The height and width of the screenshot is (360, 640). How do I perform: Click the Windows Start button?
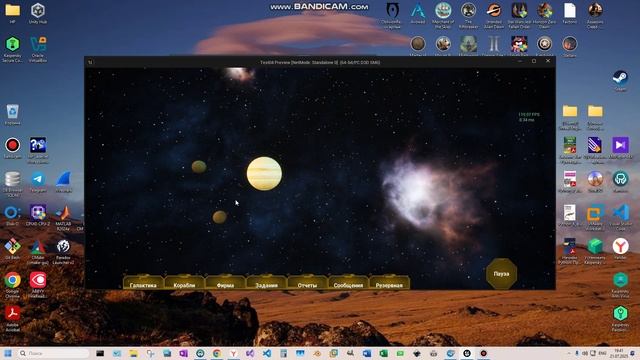point(8,353)
